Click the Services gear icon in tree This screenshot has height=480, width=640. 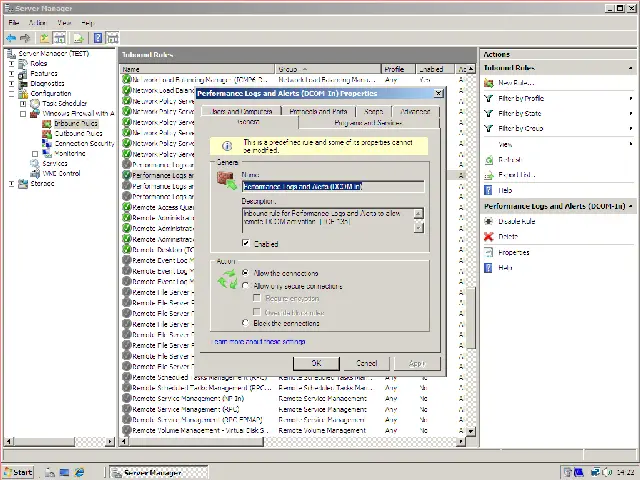[35, 164]
